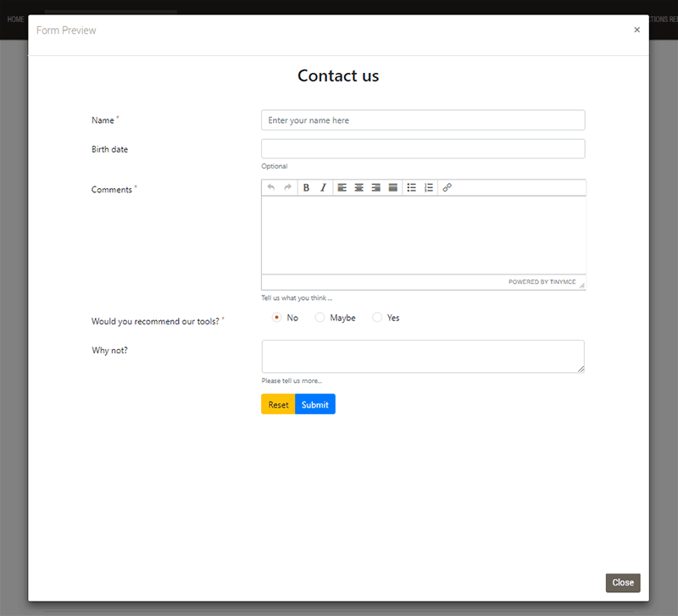Click the Close button at bottom

tap(623, 583)
